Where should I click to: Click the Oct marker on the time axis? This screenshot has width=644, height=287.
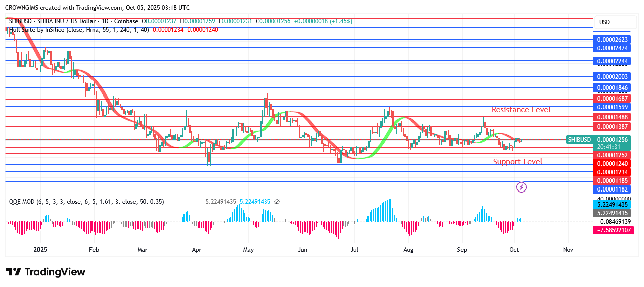514,249
